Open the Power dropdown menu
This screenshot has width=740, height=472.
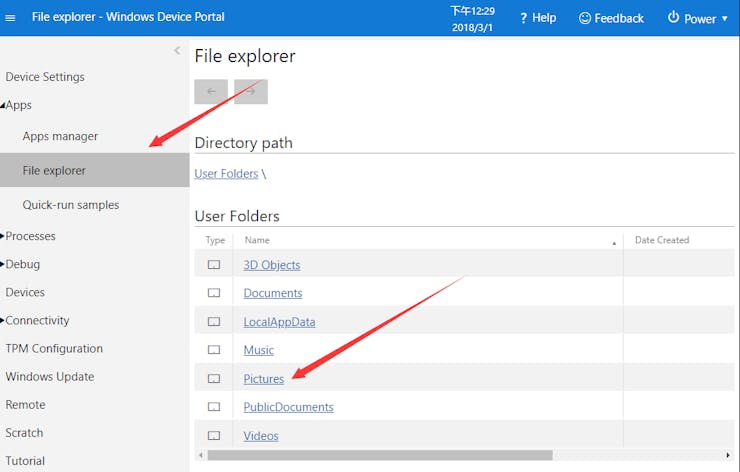(698, 18)
